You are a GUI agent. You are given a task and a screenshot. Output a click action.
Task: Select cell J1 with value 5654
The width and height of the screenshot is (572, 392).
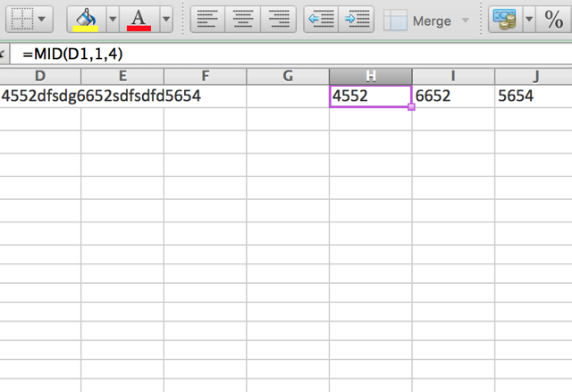click(x=534, y=96)
